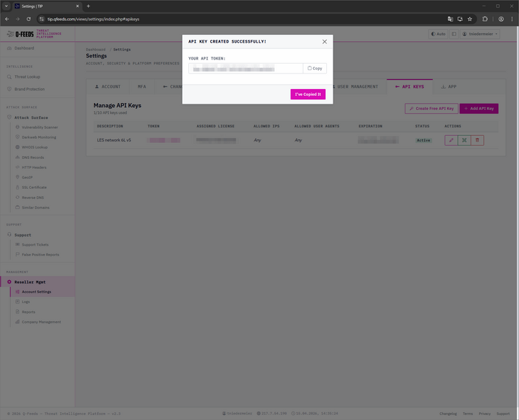Open the tniedermeier user dropdown
519x420 pixels.
click(x=480, y=34)
